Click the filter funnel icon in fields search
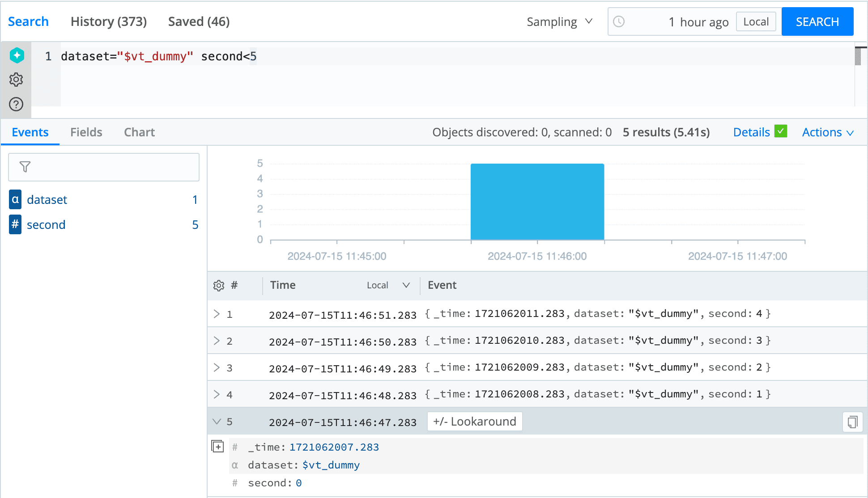 (x=25, y=167)
